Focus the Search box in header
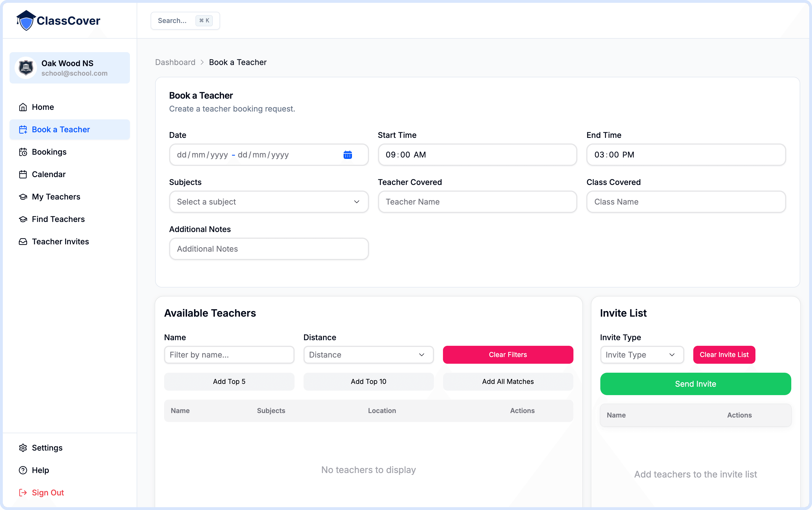Viewport: 812px width, 510px height. pos(185,20)
